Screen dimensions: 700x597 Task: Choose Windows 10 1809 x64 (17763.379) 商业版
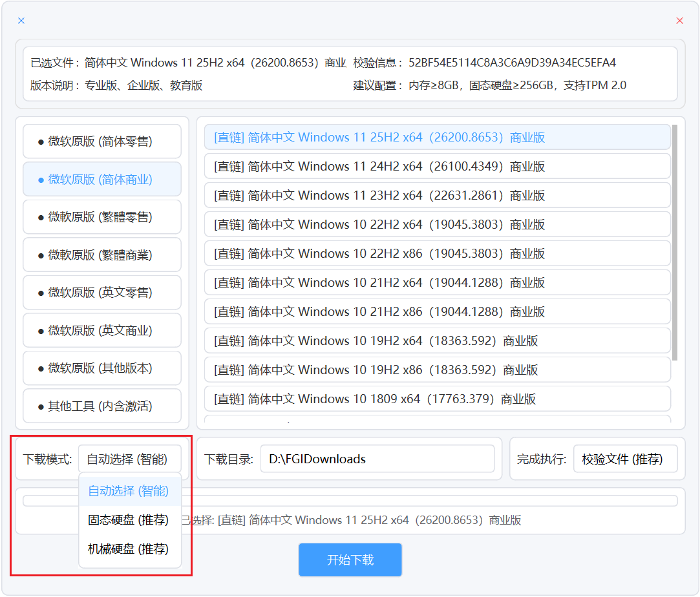tap(438, 399)
